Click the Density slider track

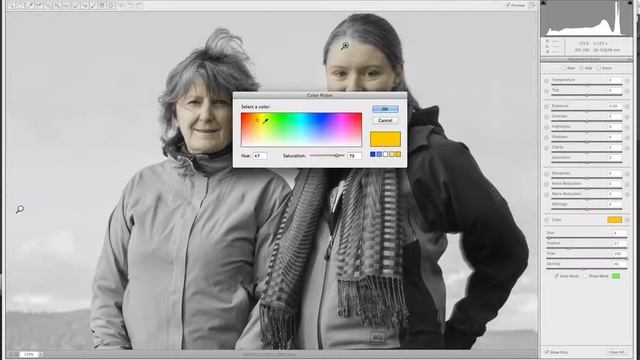coord(586,269)
